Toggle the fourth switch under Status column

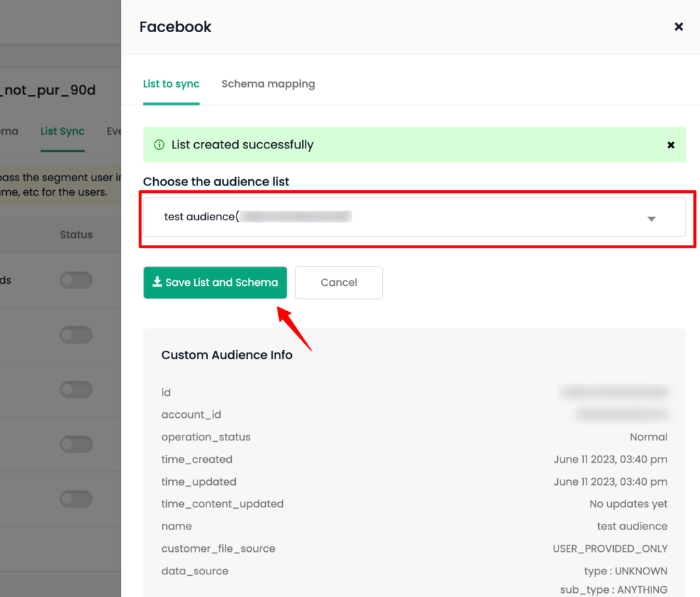pyautogui.click(x=77, y=445)
